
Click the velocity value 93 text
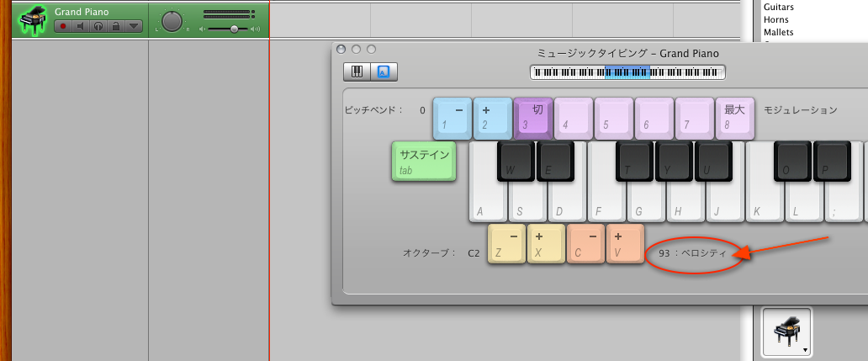(x=664, y=254)
